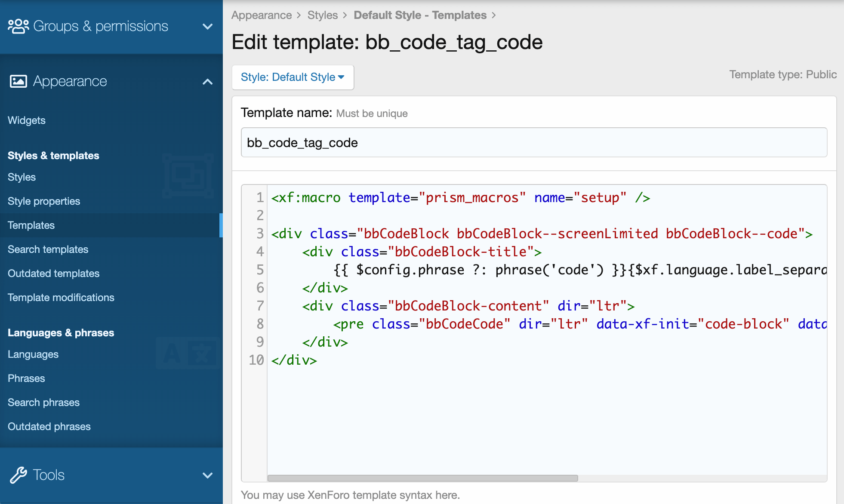Screen dimensions: 844x504
Task: Click the Appearance image icon
Action: point(18,81)
